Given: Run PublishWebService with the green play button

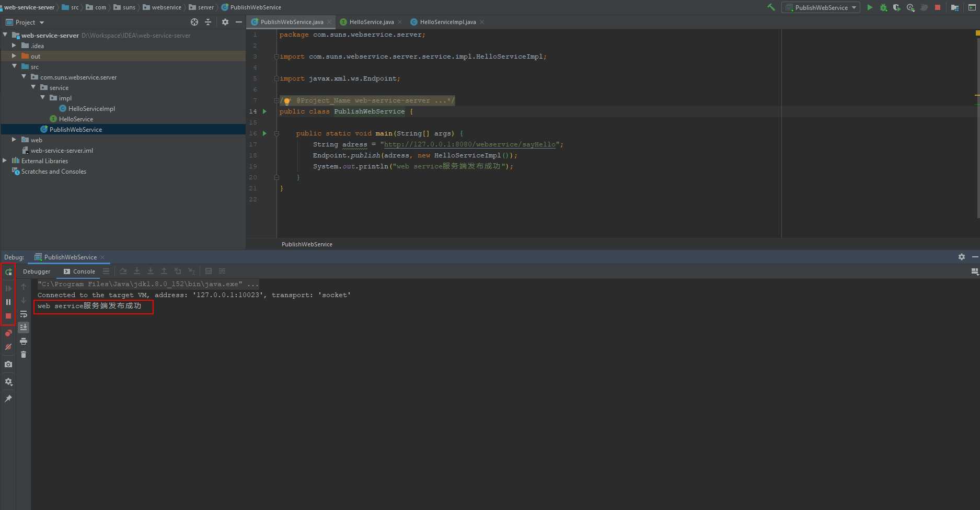Looking at the screenshot, I should coord(870,7).
